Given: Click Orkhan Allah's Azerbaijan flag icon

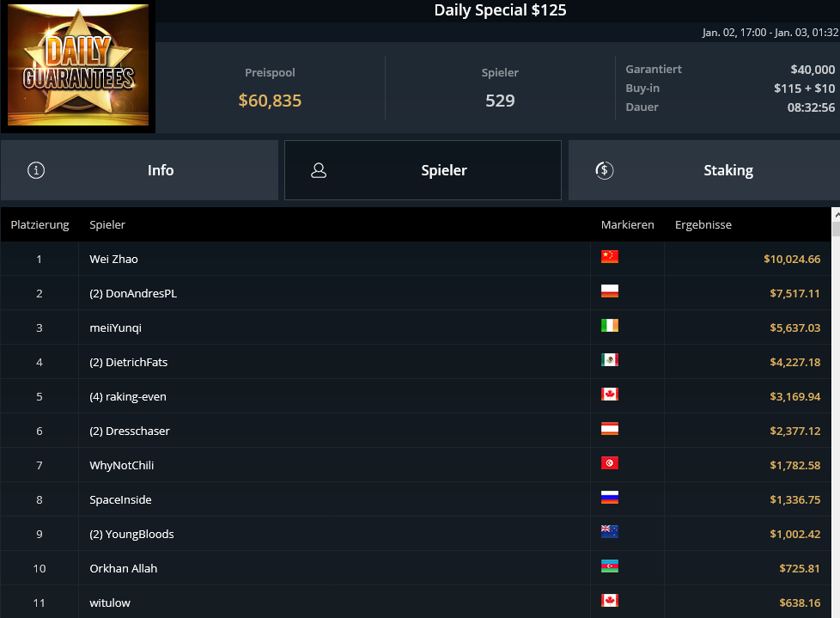Looking at the screenshot, I should click(x=610, y=566).
